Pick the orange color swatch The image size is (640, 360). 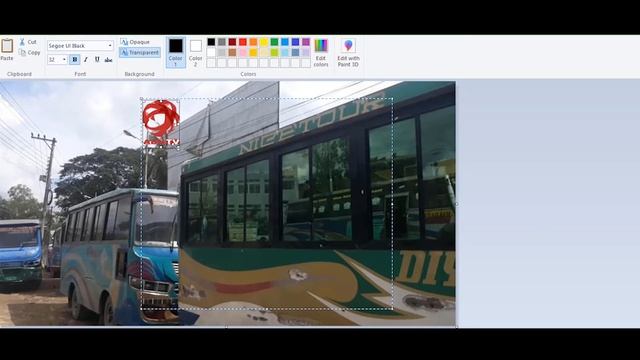click(253, 42)
